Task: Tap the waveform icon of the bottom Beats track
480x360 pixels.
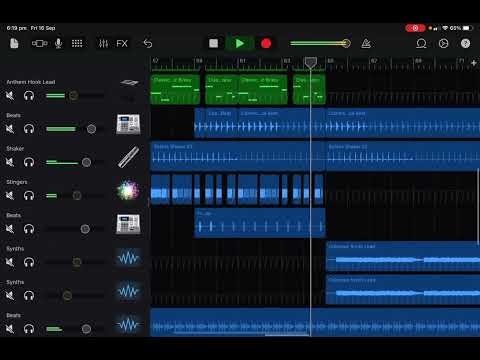Action: click(x=128, y=324)
